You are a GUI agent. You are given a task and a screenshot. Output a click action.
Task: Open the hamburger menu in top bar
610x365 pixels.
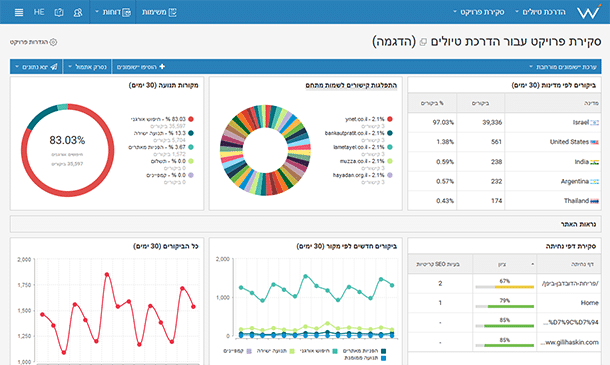(x=19, y=12)
